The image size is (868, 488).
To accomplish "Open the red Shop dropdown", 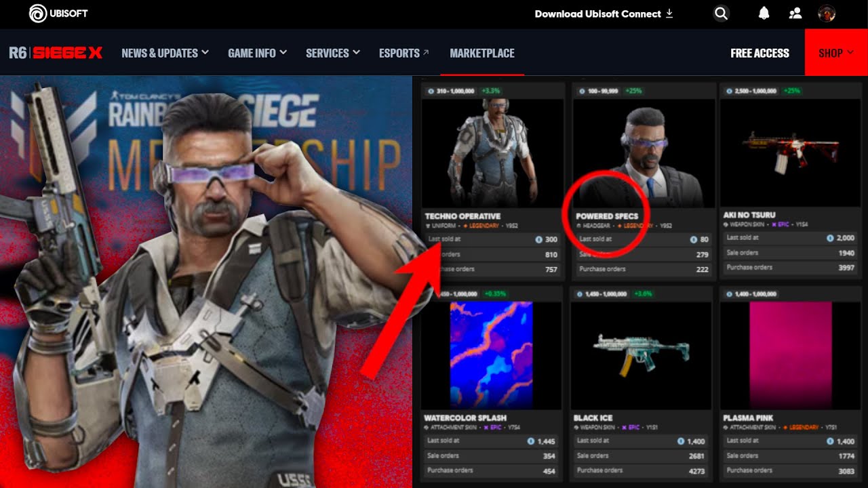I will point(836,53).
